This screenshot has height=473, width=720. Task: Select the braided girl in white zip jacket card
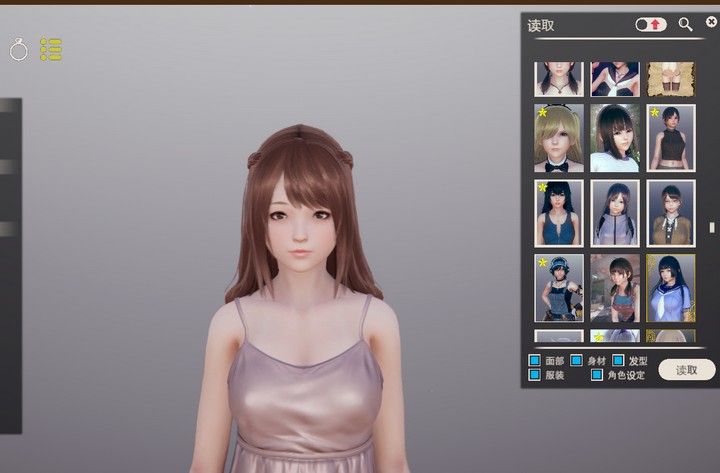pyautogui.click(x=615, y=213)
